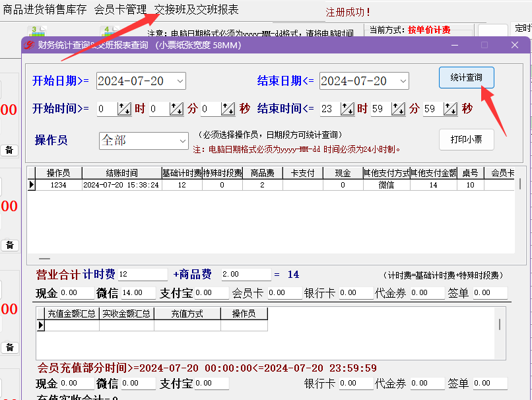Click the 基础计时费 column header
The image size is (532, 400).
[182, 173]
